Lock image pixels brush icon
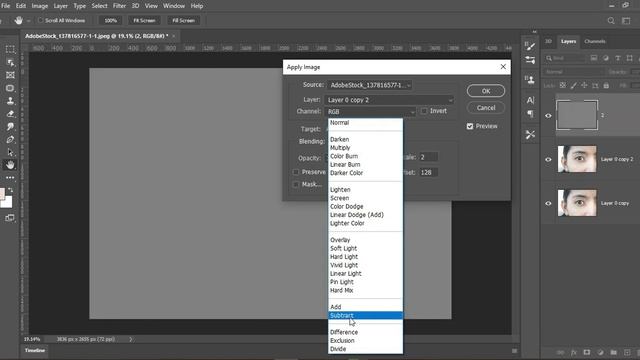The width and height of the screenshot is (640, 360). pos(573,85)
